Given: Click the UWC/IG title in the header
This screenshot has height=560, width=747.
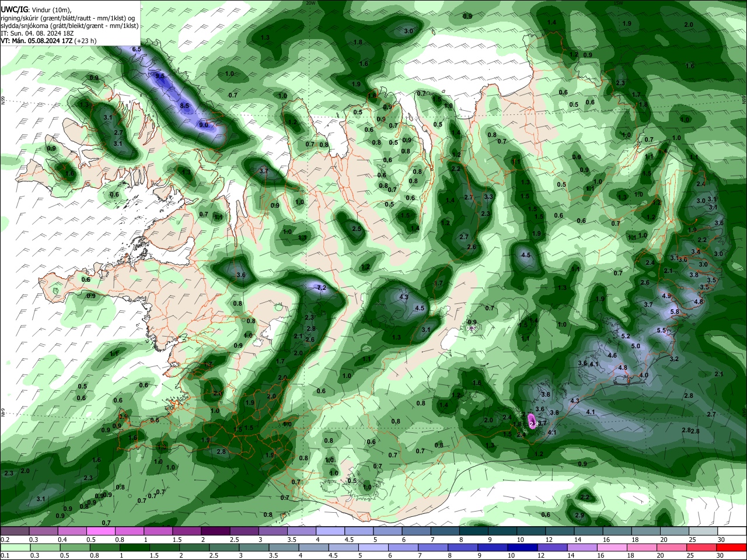Looking at the screenshot, I should [14, 10].
